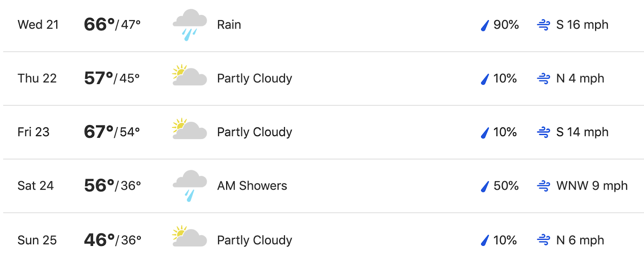Click the wind icon next to S 16 mph
The height and width of the screenshot is (262, 644).
[544, 25]
